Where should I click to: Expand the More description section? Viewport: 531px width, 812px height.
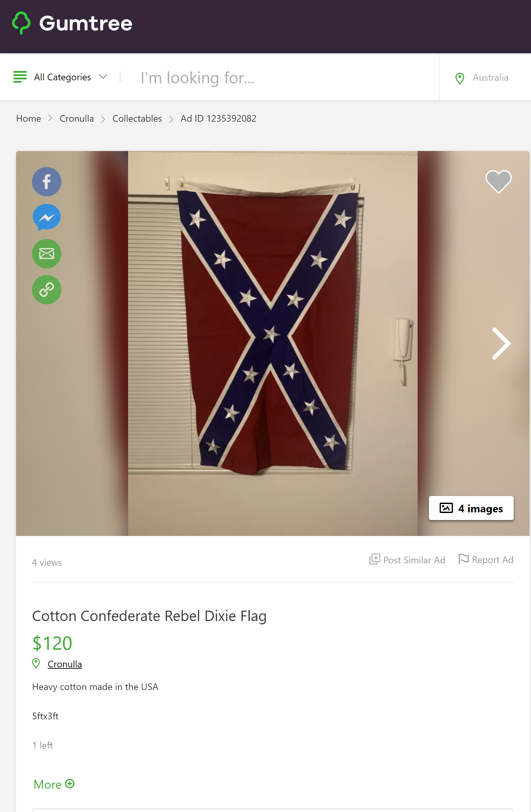pyautogui.click(x=54, y=784)
